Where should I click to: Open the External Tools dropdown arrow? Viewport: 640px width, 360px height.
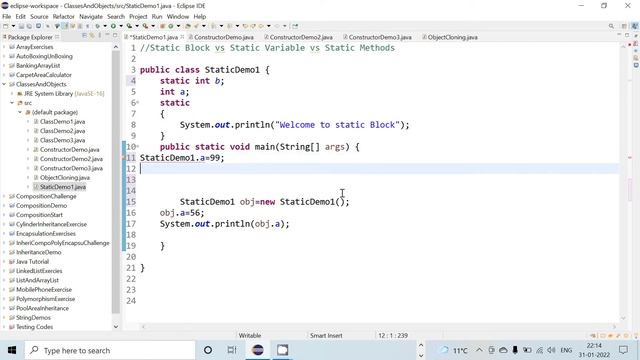(x=153, y=26)
